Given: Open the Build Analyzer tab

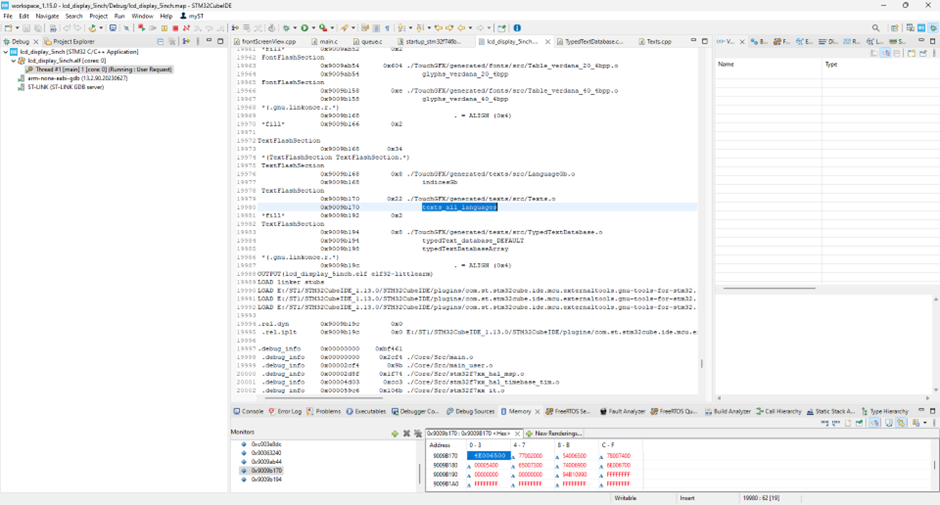Looking at the screenshot, I should click(731, 411).
